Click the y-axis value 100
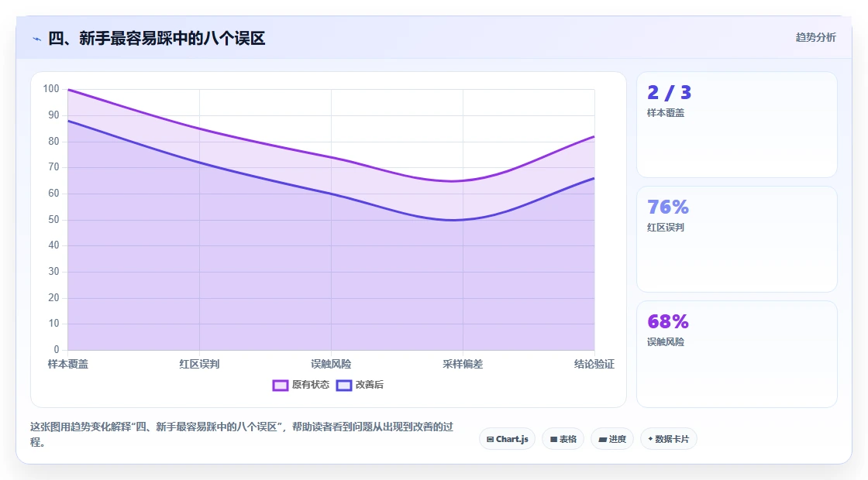Image resolution: width=868 pixels, height=480 pixels. (x=51, y=88)
